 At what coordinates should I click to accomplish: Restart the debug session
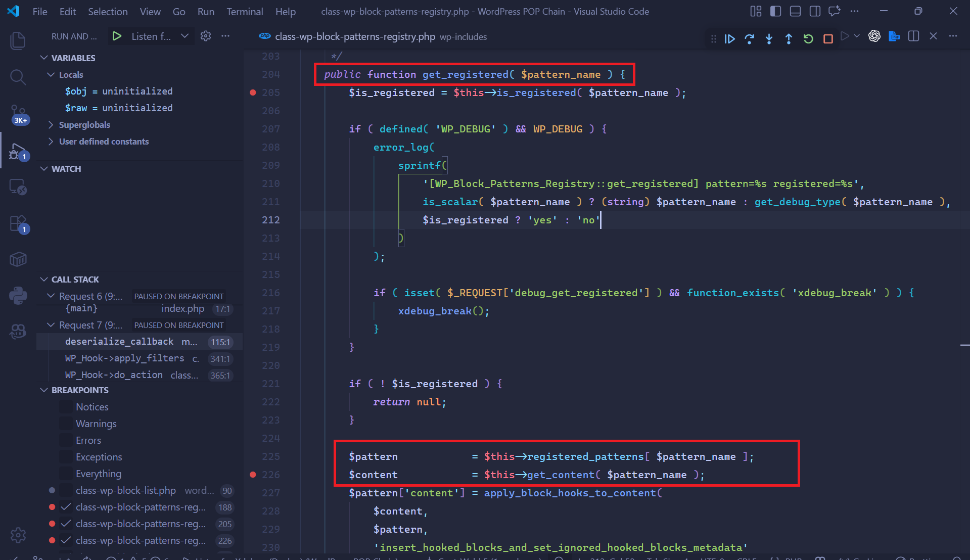808,39
